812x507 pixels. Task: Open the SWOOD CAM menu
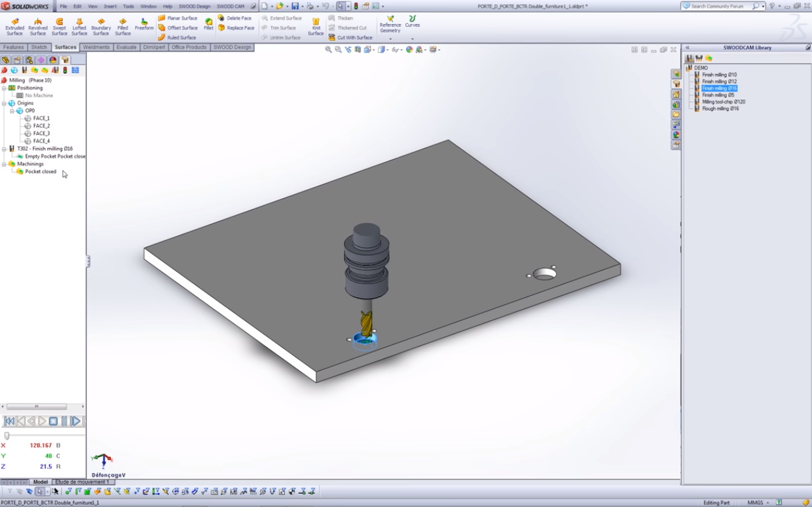click(230, 6)
